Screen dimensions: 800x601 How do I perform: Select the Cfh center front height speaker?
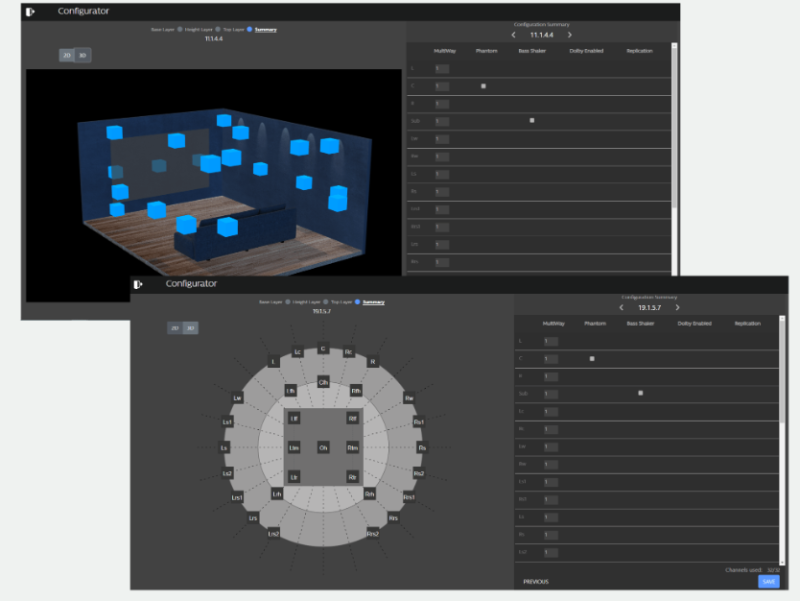point(323,382)
